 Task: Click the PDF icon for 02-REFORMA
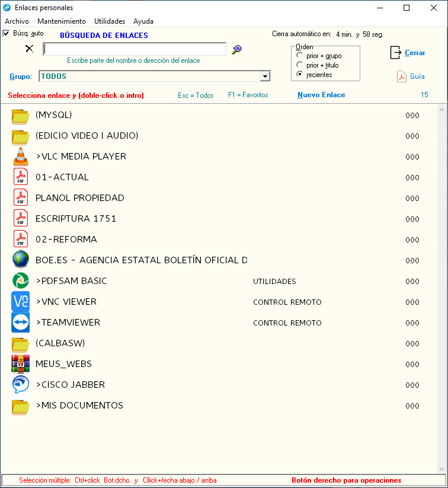point(21,239)
